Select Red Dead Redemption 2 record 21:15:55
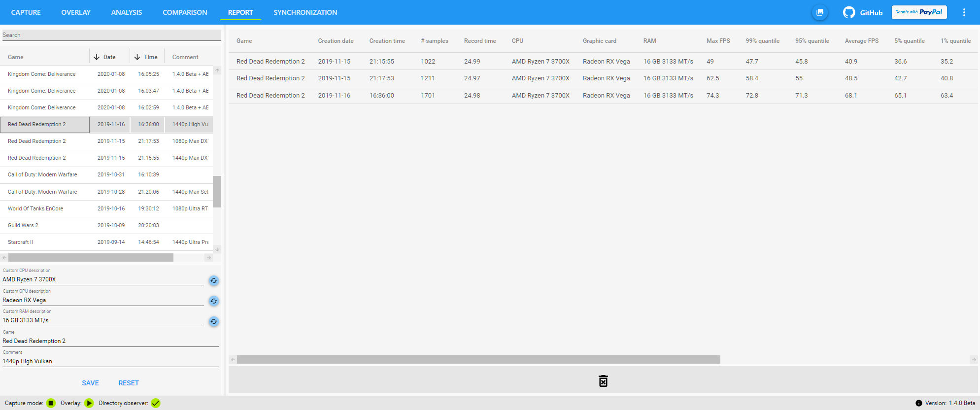The height and width of the screenshot is (410, 980). (x=106, y=158)
